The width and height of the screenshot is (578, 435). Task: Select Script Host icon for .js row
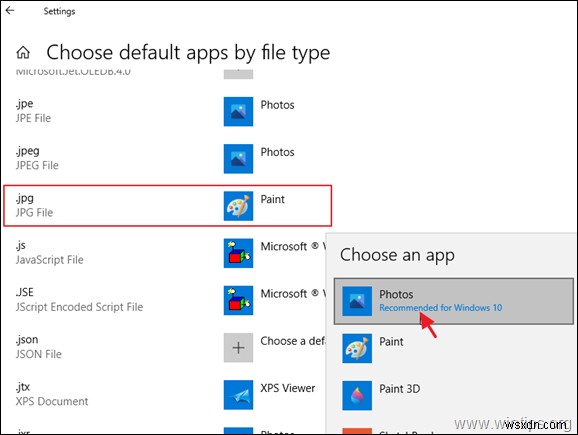click(x=238, y=253)
